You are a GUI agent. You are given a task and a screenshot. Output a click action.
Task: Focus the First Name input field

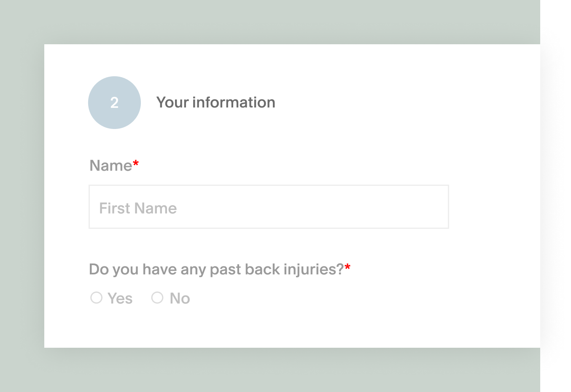coord(269,207)
